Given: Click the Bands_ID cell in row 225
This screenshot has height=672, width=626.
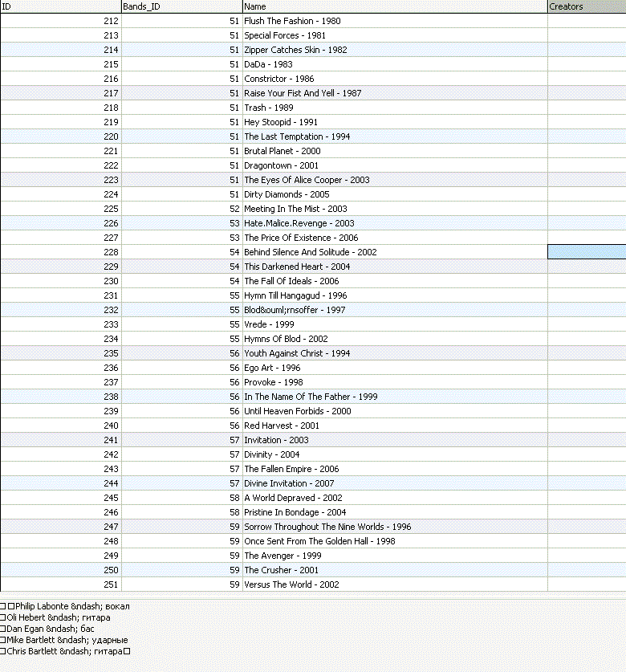Looking at the screenshot, I should point(181,209).
